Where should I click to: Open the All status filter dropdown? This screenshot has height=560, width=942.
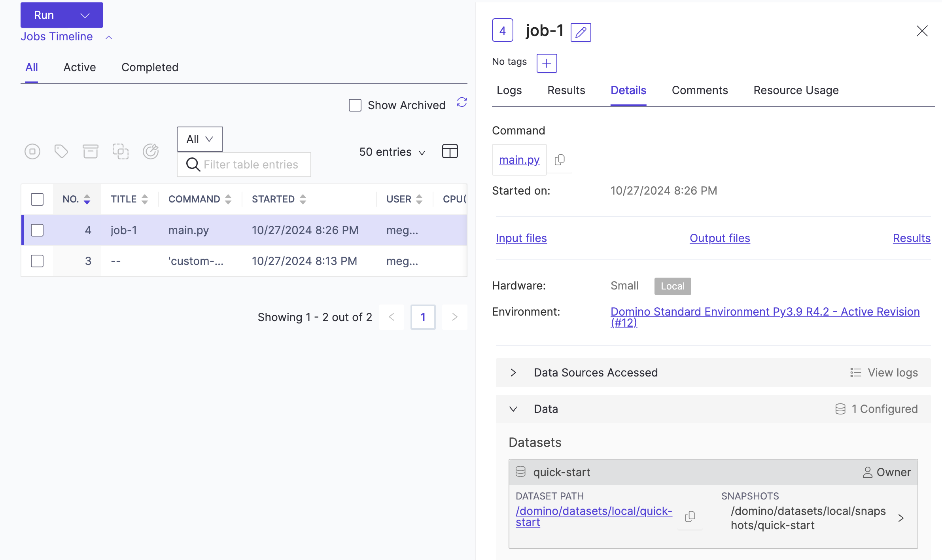tap(200, 139)
